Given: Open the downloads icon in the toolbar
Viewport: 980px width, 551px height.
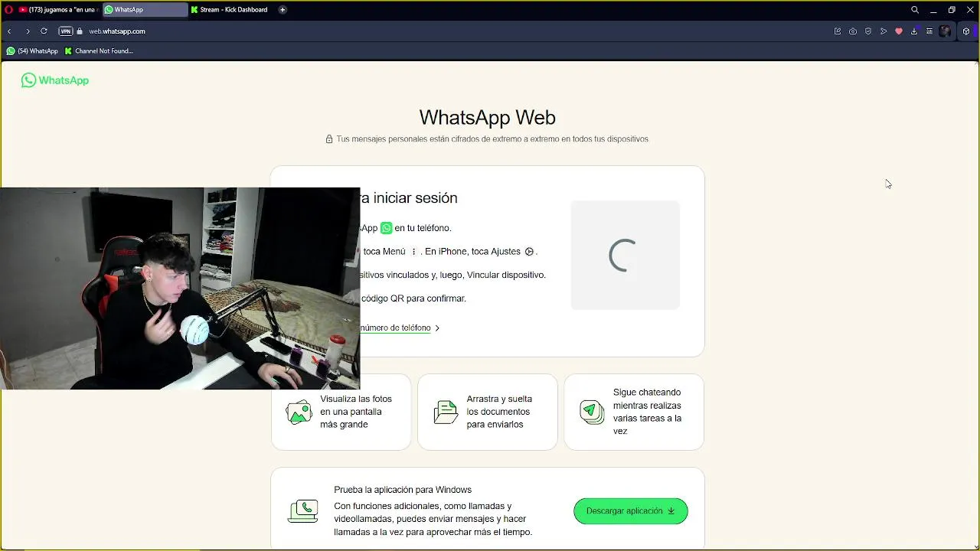Looking at the screenshot, I should point(914,31).
